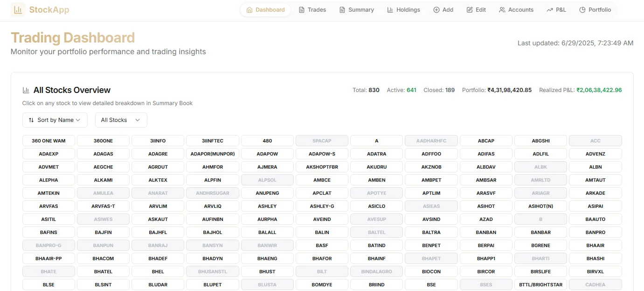Click the house icon on Dashboard tab

249,10
